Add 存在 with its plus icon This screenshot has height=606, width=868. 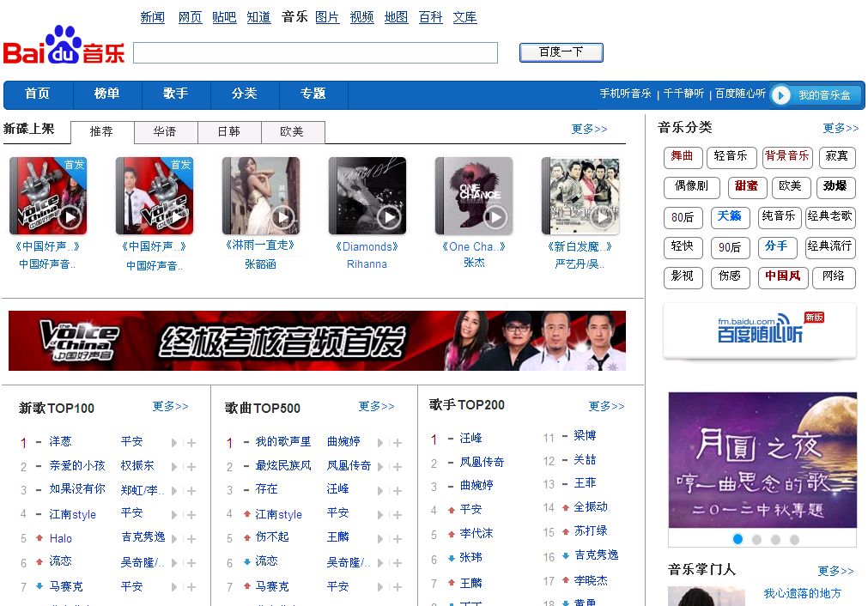tap(397, 491)
